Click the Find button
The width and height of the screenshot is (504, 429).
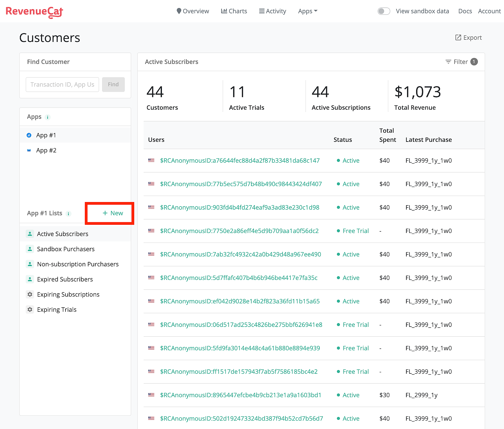(113, 84)
